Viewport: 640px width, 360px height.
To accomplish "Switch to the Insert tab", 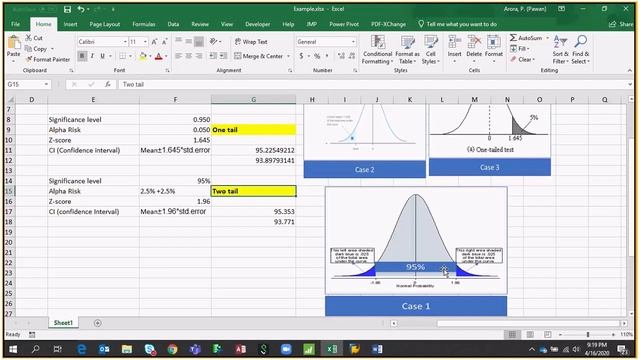I will (70, 24).
